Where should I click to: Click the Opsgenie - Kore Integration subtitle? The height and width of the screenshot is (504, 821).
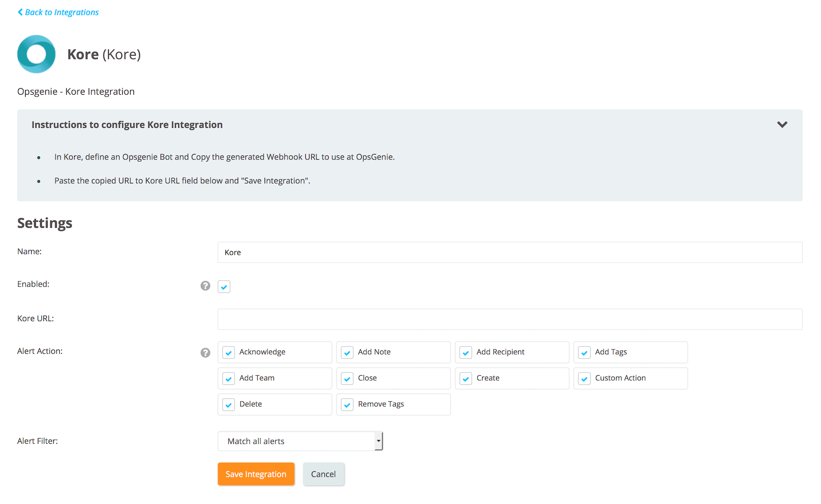[76, 91]
